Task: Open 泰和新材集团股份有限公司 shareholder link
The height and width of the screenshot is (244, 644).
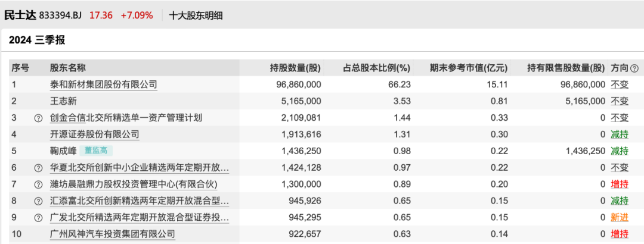Action: (103, 85)
